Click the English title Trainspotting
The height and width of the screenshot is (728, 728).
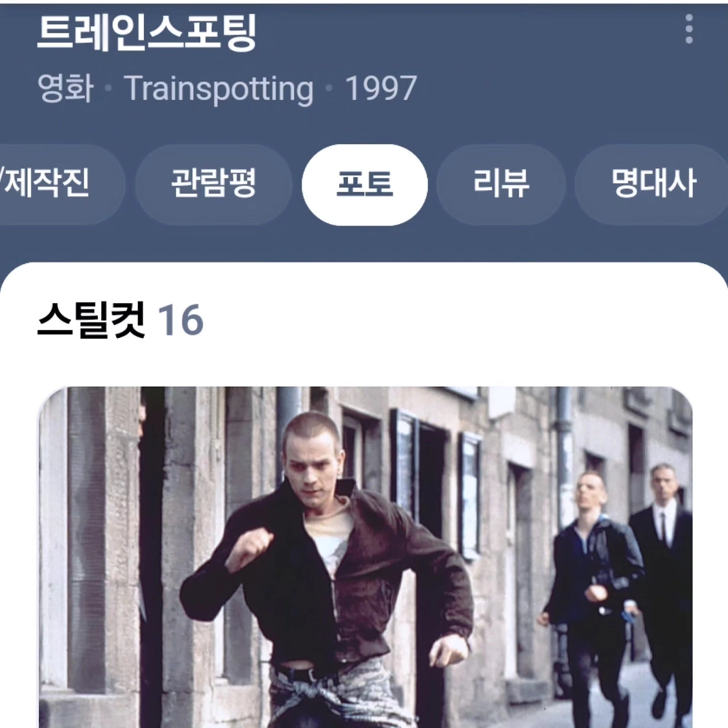pos(219,89)
